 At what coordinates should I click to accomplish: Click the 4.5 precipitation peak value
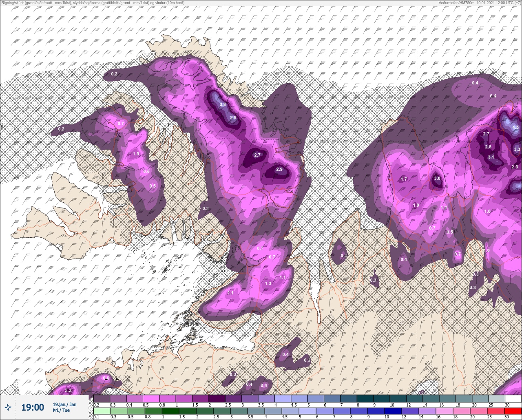click(515, 127)
